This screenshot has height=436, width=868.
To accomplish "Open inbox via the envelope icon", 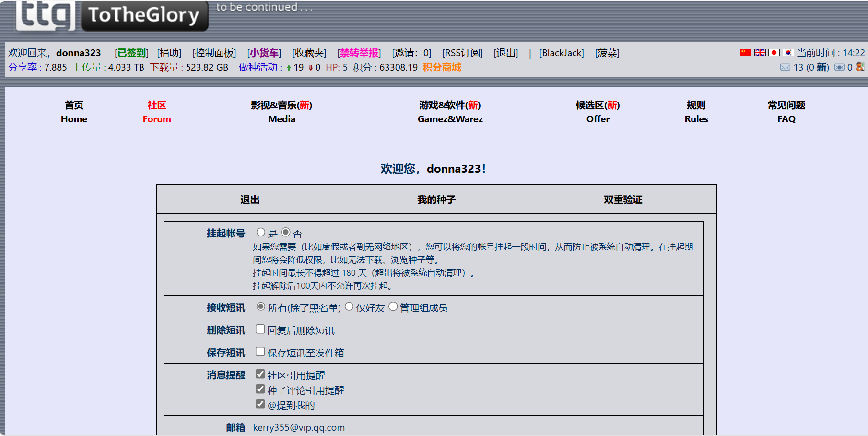I will pos(785,67).
